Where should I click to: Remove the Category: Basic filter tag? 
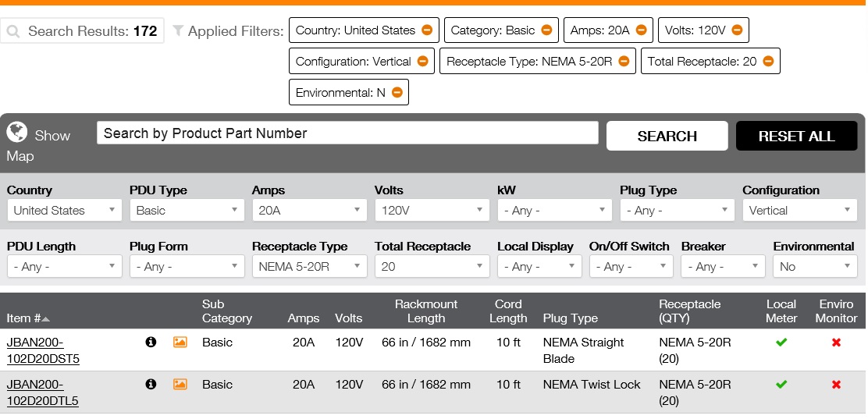546,30
